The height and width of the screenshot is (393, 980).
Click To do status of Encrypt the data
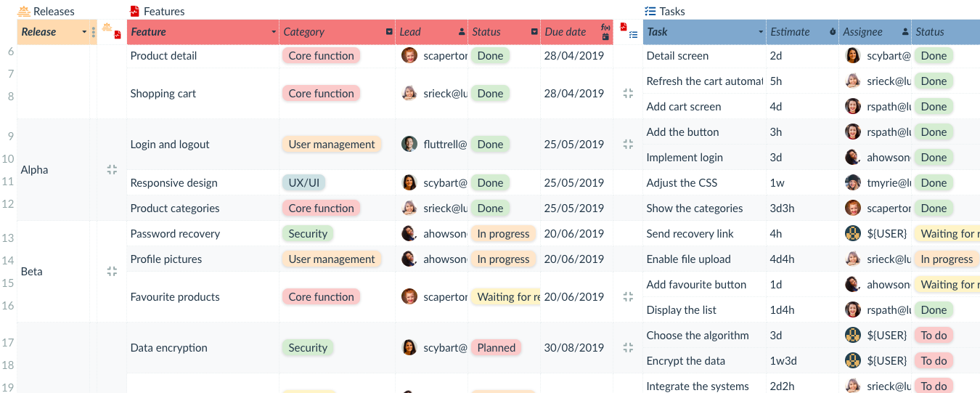[934, 360]
